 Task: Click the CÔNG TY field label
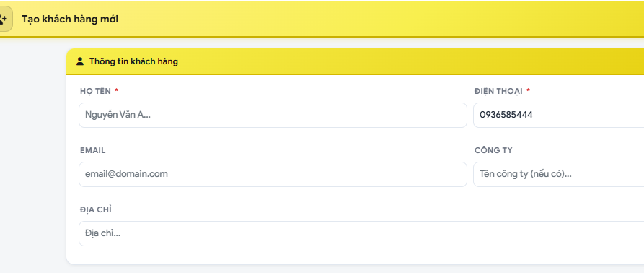(x=493, y=150)
